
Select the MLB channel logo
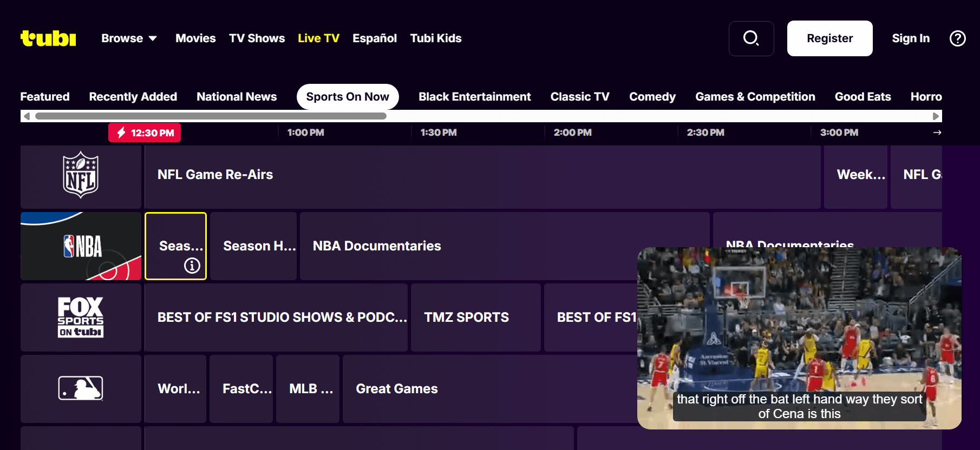point(81,388)
